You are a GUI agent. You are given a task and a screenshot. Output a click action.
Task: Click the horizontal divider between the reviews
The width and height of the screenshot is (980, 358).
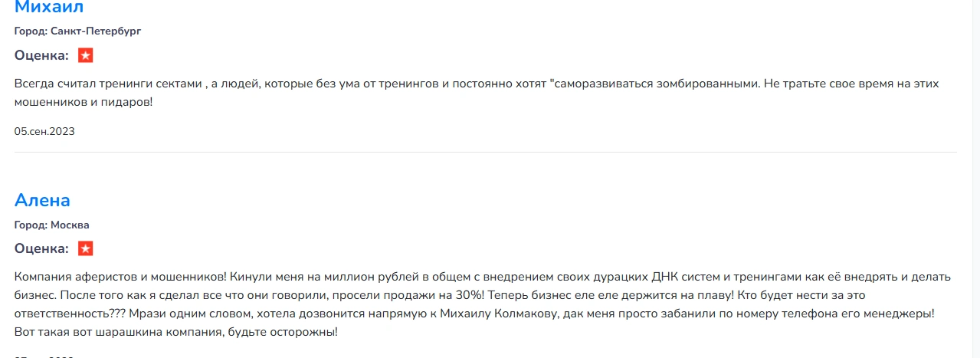pyautogui.click(x=486, y=152)
